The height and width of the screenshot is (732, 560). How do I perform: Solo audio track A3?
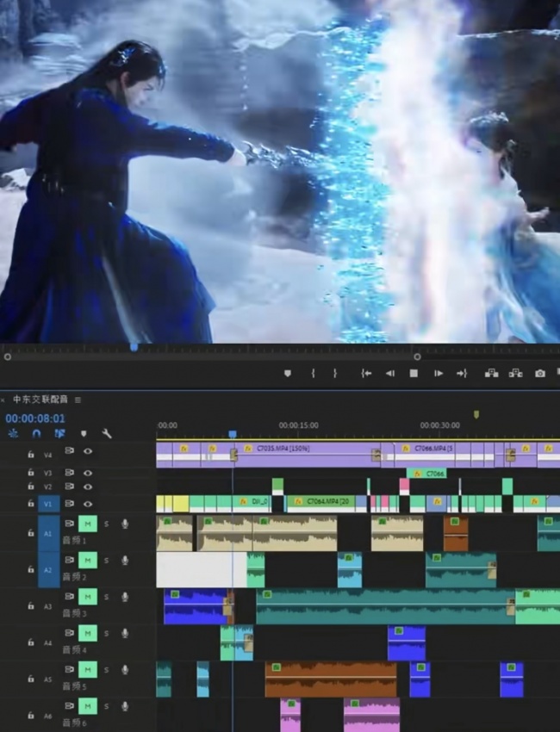tap(106, 597)
